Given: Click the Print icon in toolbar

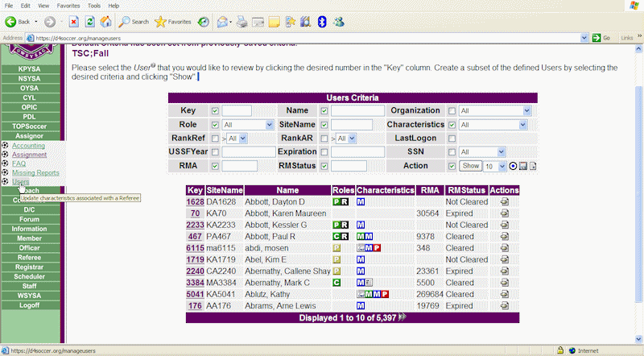Looking at the screenshot, I should 242,22.
